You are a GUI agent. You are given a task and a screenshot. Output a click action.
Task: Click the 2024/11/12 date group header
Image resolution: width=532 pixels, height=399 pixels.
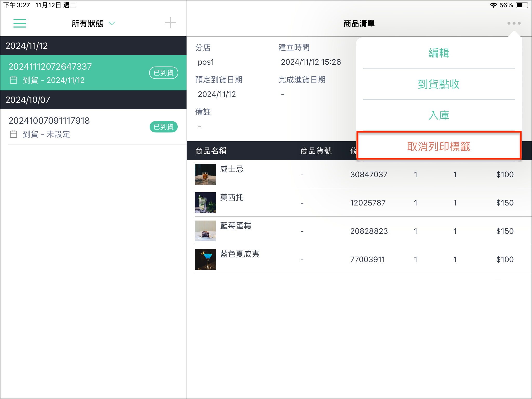pos(93,46)
